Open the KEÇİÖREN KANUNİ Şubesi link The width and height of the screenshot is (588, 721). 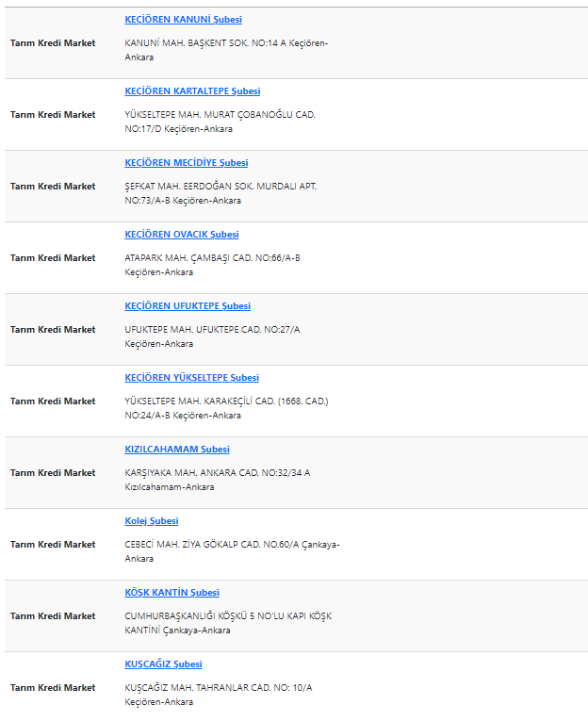tap(183, 19)
